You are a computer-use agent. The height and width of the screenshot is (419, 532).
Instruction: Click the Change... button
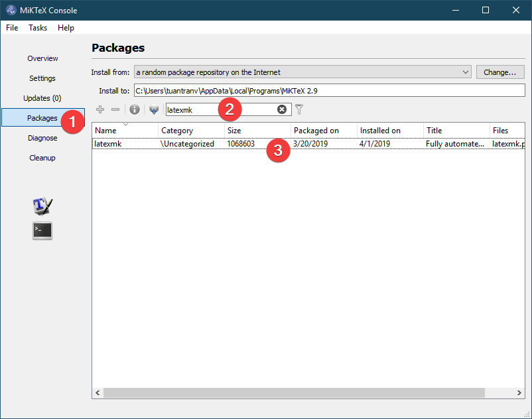click(500, 72)
